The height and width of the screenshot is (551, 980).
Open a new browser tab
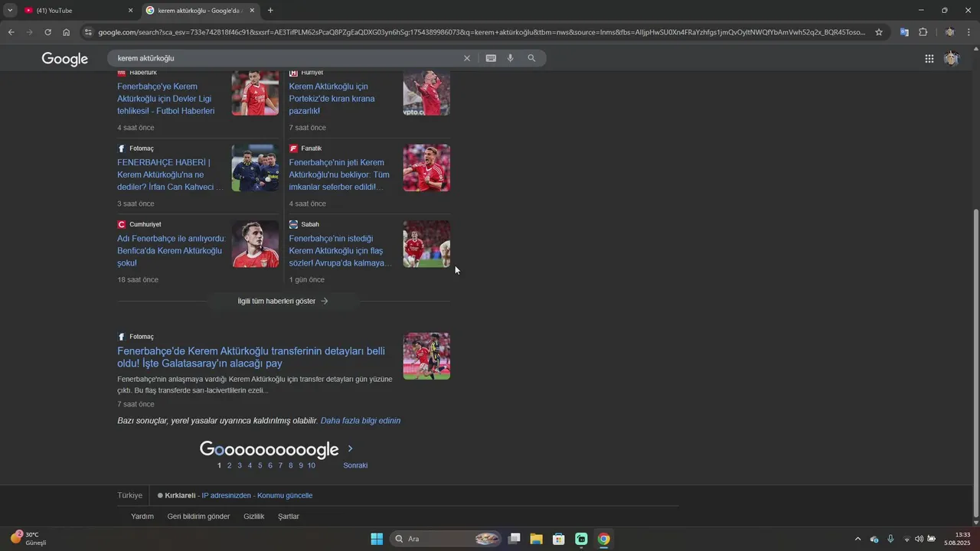point(270,11)
